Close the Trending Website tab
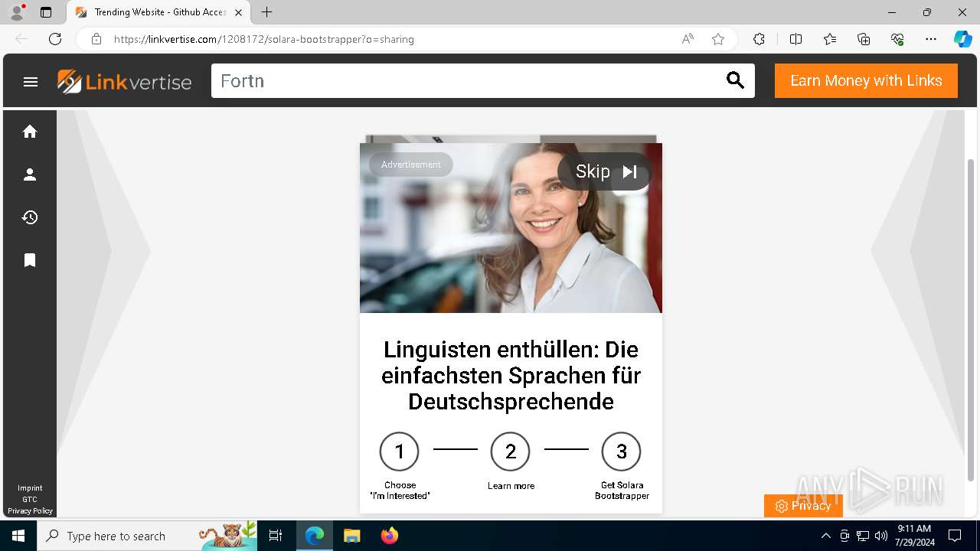 point(238,12)
